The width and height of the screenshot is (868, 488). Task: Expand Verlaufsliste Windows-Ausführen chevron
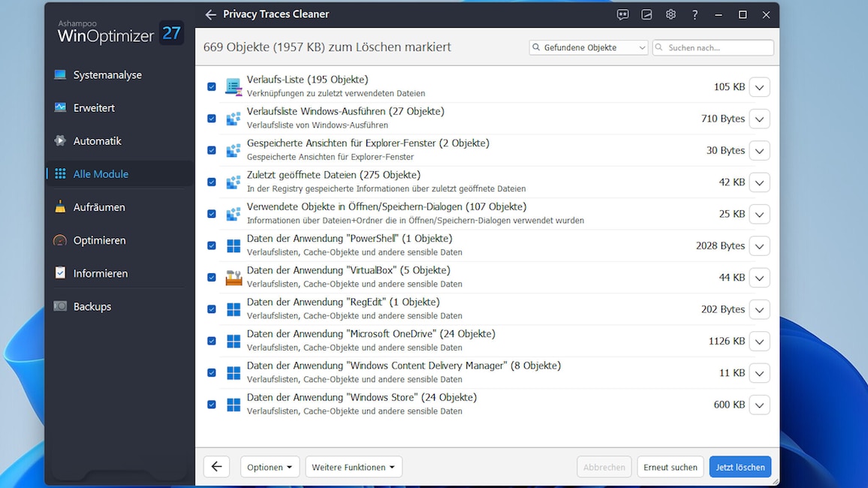[x=760, y=119]
